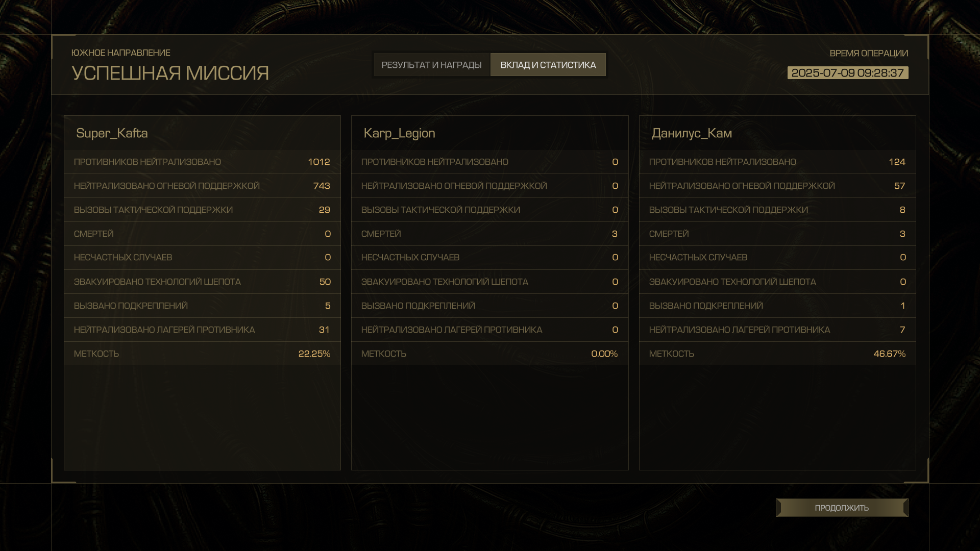Click Данилус_Кам's МЕТКОСТЬ label
980x551 pixels.
click(x=672, y=354)
